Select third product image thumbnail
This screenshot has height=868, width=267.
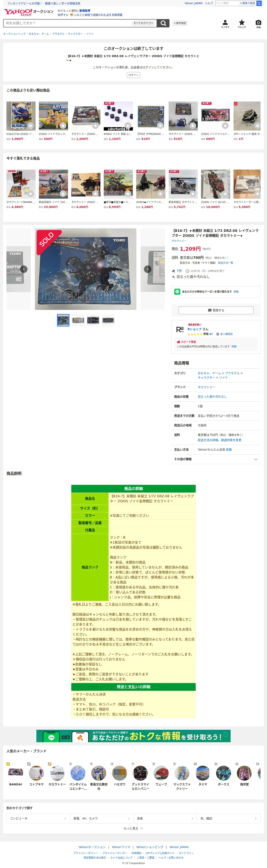[93, 320]
